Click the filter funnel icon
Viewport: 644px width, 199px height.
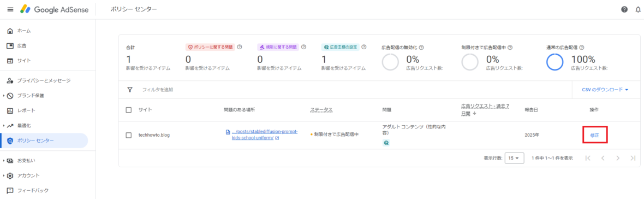click(130, 89)
